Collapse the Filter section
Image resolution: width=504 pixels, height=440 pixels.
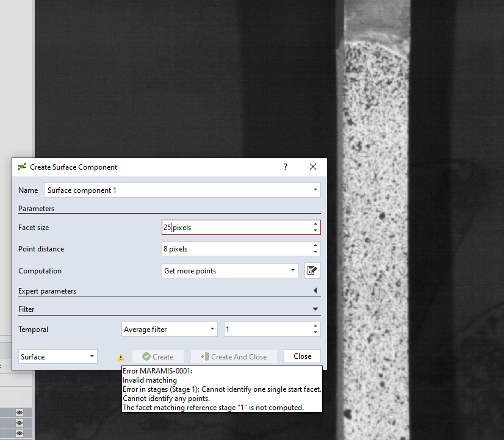315,309
